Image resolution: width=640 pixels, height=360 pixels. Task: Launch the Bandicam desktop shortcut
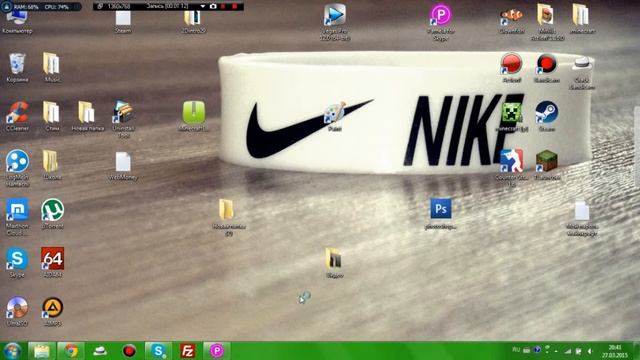coord(547,67)
